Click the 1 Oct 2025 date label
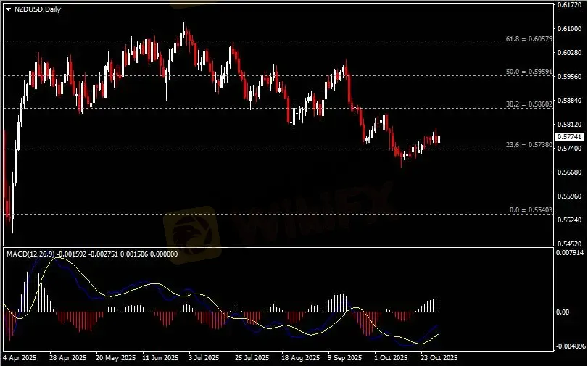 (x=391, y=358)
